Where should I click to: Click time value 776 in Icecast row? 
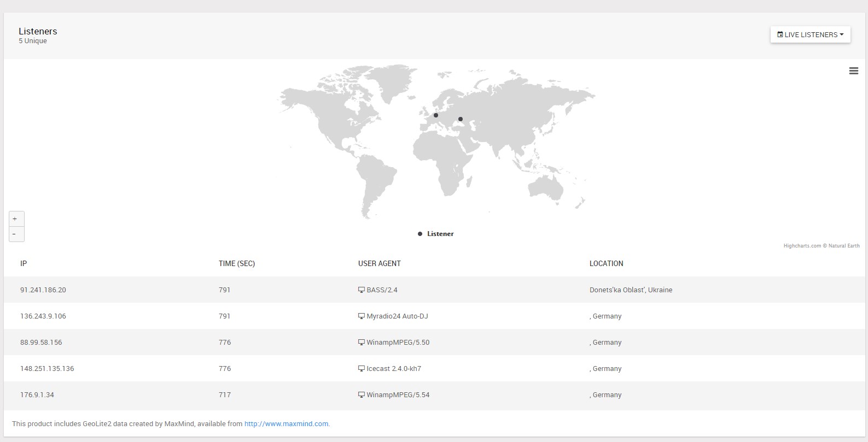pyautogui.click(x=225, y=368)
